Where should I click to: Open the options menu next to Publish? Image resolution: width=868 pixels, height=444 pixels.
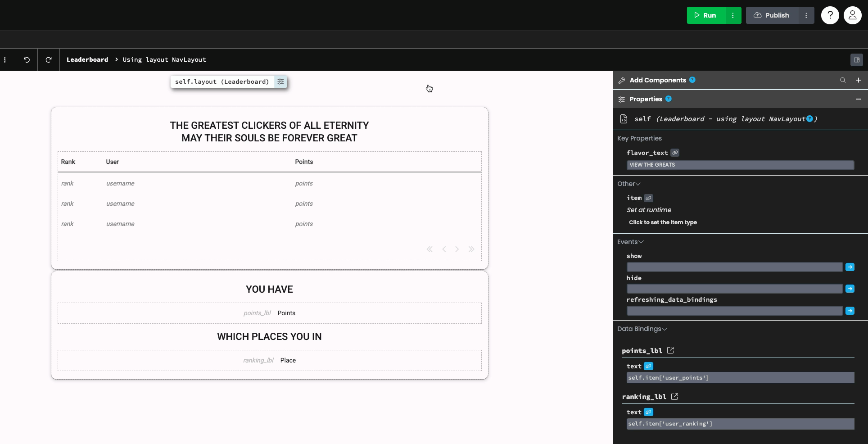[x=806, y=15]
